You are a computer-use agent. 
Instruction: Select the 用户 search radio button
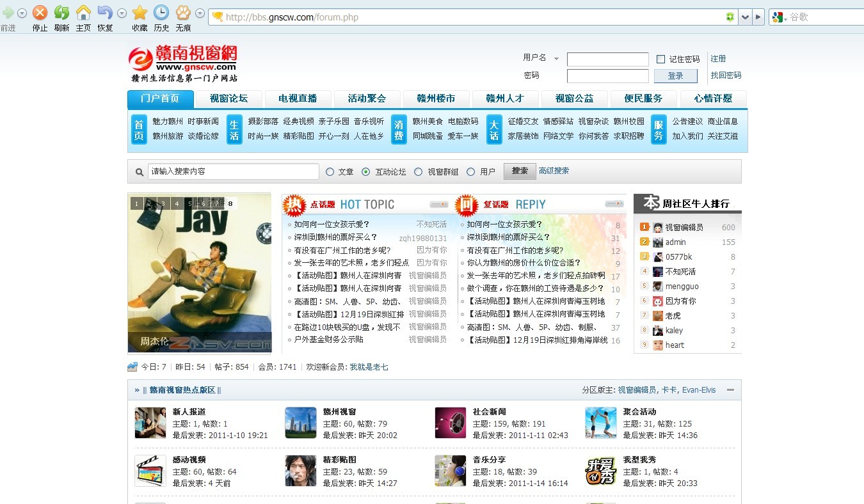(x=471, y=172)
